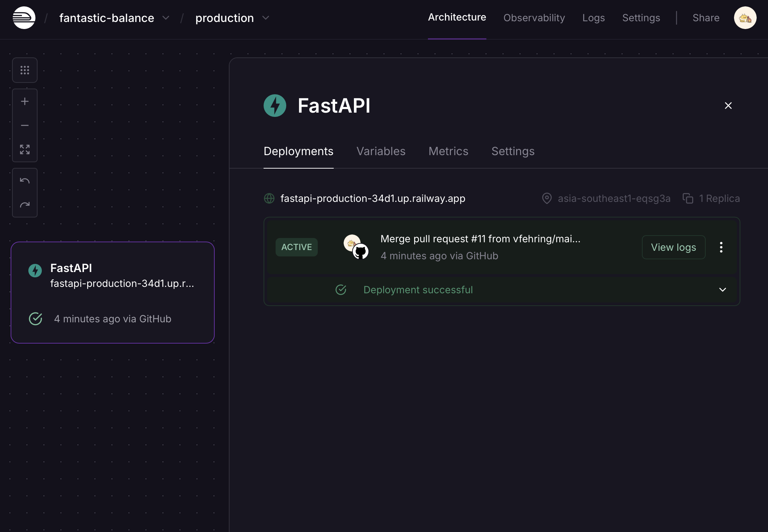Click the Deployment successful check icon

point(341,290)
